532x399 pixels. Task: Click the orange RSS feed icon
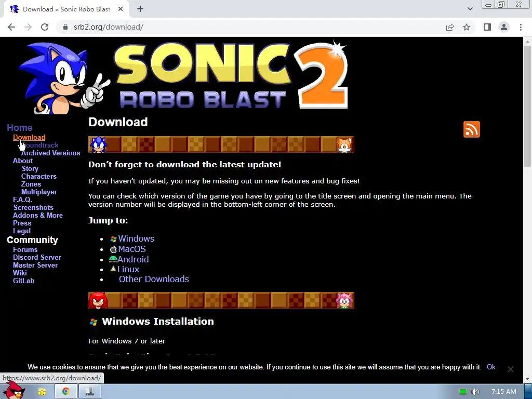(472, 129)
